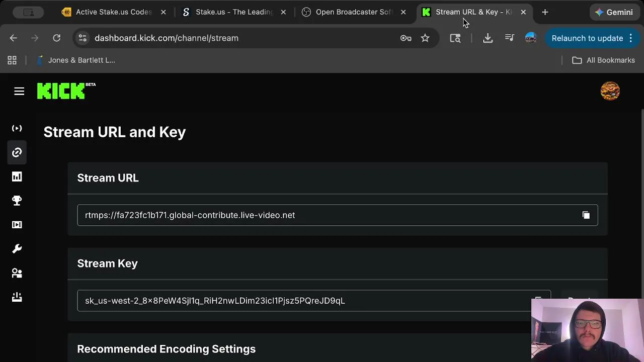This screenshot has height=362, width=644.
Task: Click the Kick logo
Action: (61, 91)
